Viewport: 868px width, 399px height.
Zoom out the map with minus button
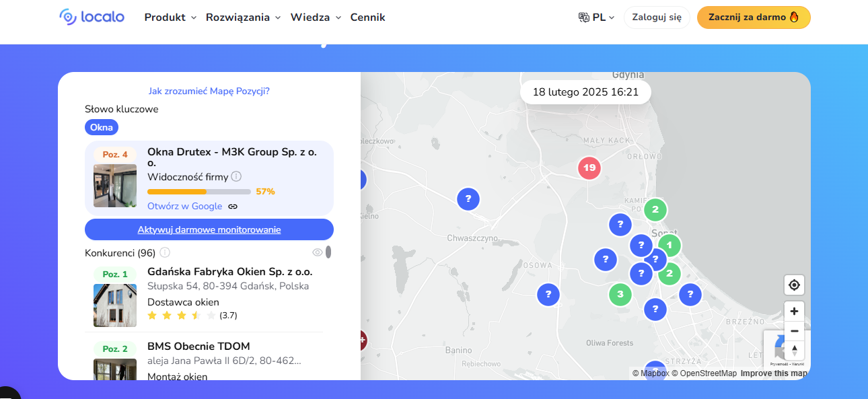click(x=795, y=331)
